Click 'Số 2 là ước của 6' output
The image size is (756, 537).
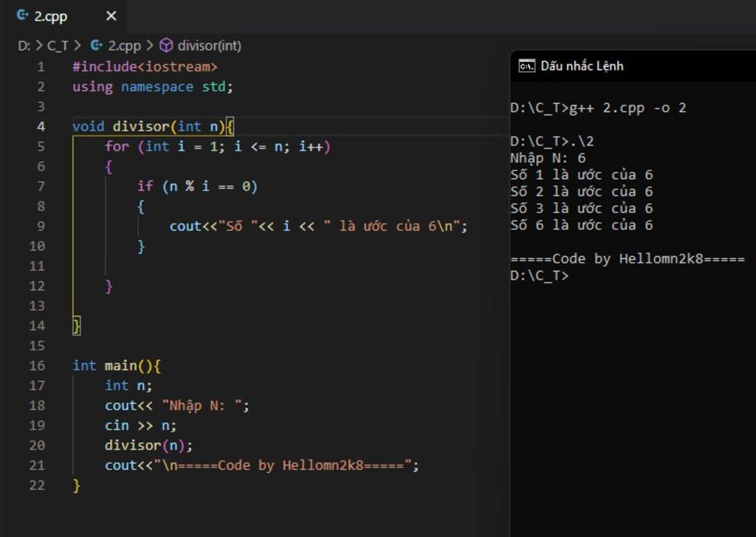click(582, 192)
